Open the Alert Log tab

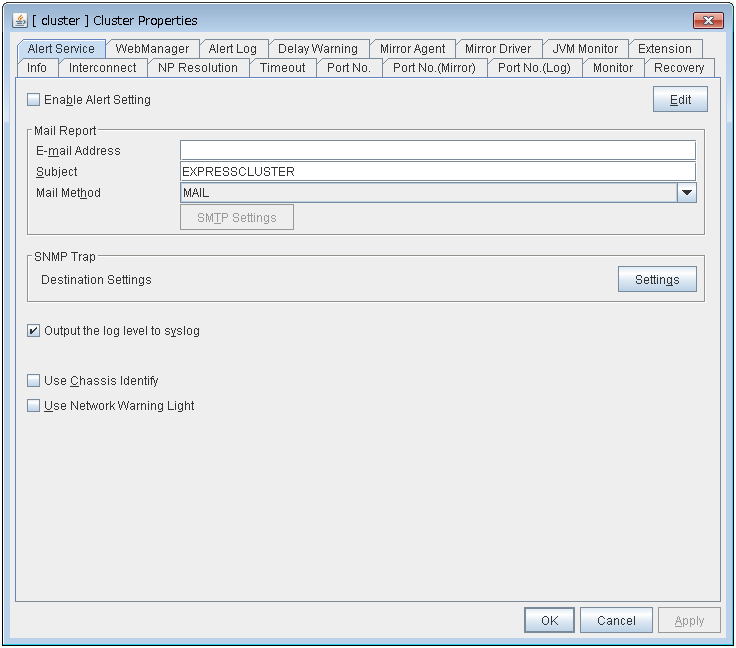coord(232,48)
